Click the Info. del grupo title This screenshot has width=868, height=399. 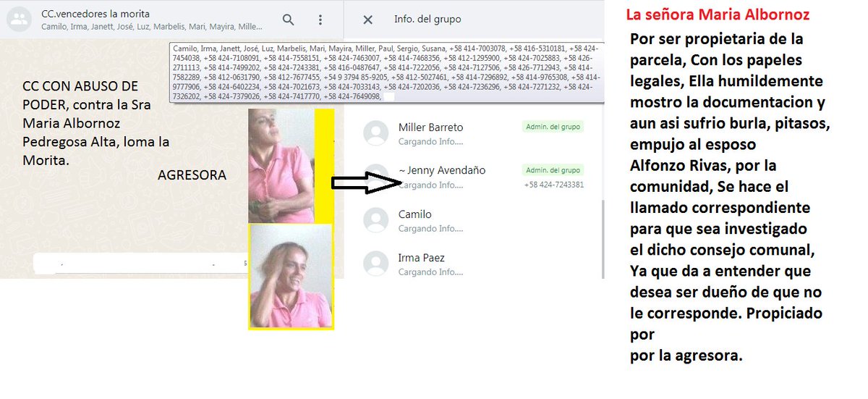pyautogui.click(x=427, y=20)
